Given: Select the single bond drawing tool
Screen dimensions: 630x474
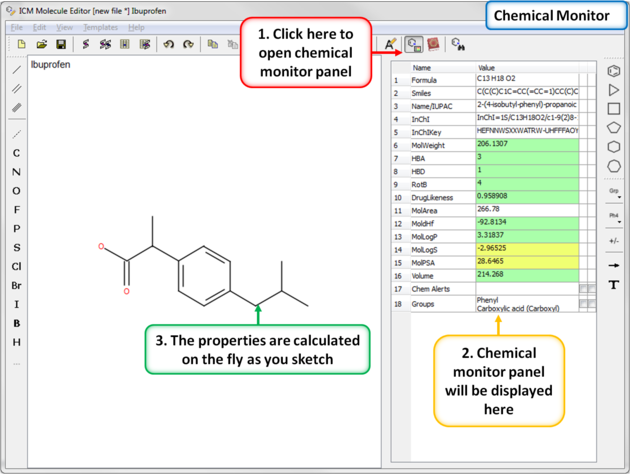Looking at the screenshot, I should point(16,70).
